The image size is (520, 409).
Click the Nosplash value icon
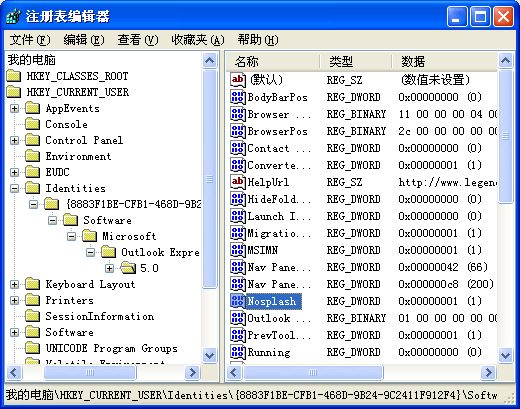pyautogui.click(x=238, y=301)
